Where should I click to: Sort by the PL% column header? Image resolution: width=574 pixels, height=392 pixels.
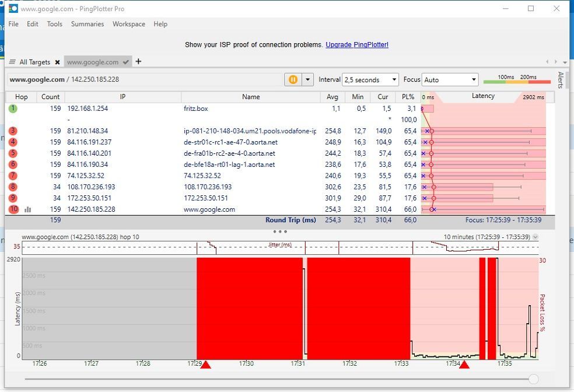pyautogui.click(x=408, y=97)
